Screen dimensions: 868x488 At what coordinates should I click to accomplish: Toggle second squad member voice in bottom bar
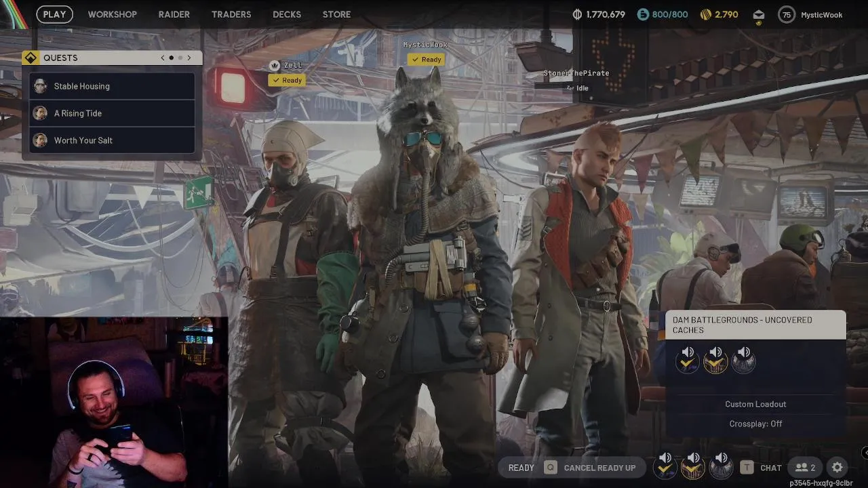tap(693, 466)
